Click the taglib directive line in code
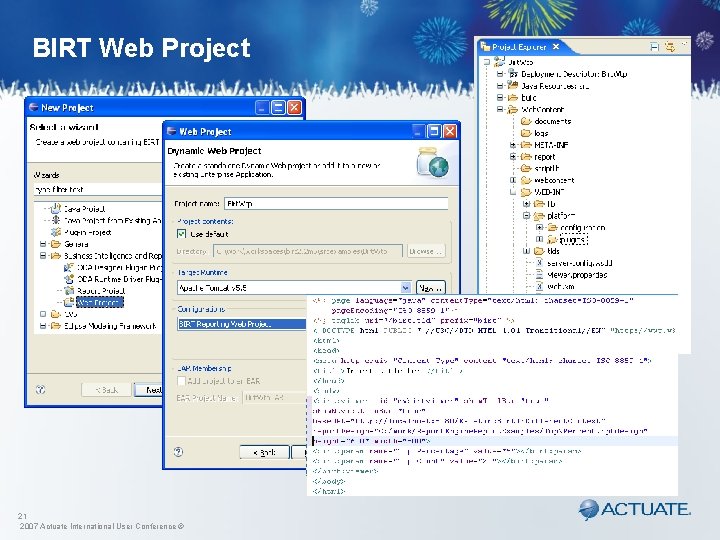 point(413,320)
